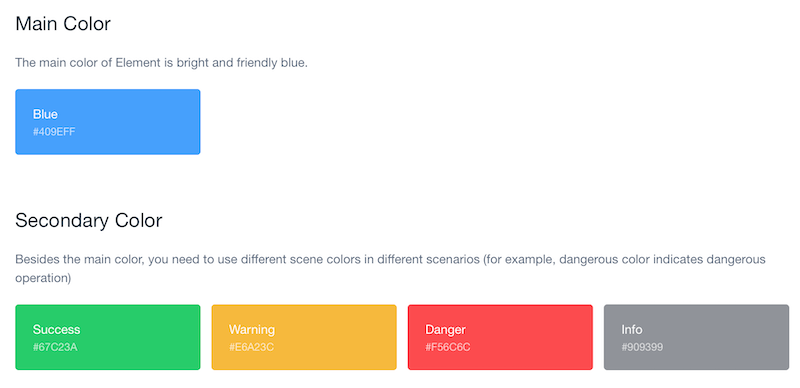Click the #E6A23C hex code text
The image size is (800, 388).
(252, 348)
